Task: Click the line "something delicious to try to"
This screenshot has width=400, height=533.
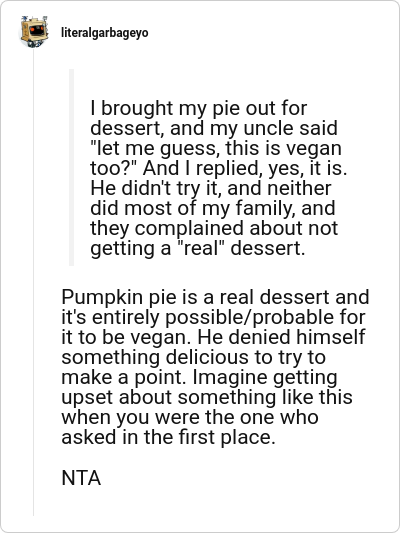Action: point(194,357)
